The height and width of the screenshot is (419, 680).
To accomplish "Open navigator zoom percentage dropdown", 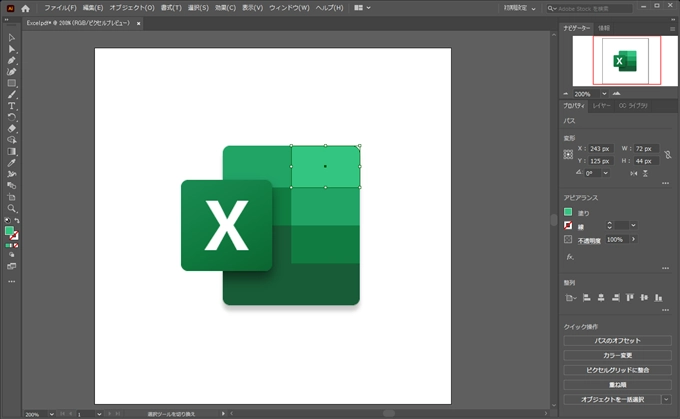I will pyautogui.click(x=604, y=94).
